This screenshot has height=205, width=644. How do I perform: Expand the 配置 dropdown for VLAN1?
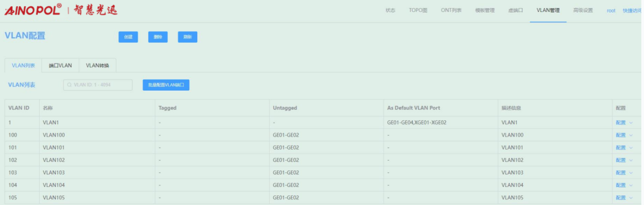tap(631, 123)
